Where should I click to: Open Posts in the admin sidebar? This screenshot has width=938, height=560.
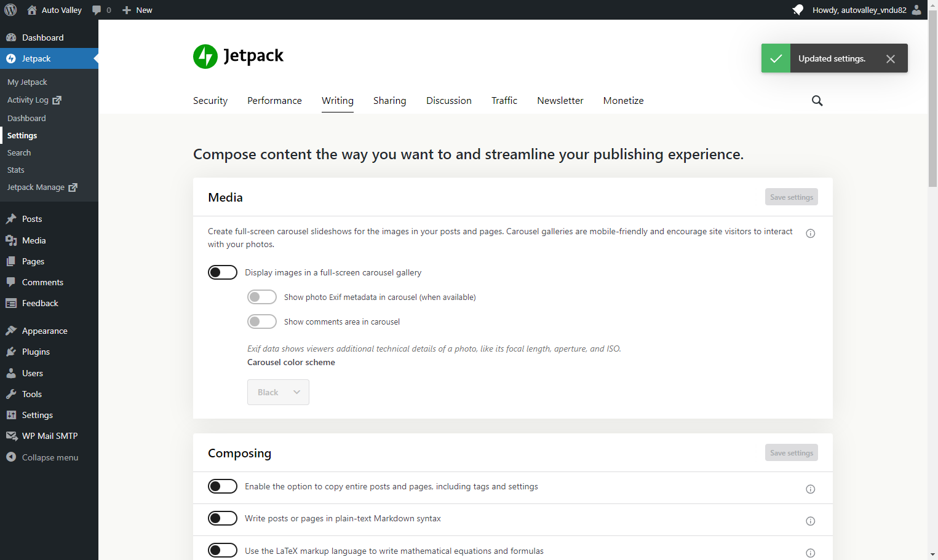49,219
